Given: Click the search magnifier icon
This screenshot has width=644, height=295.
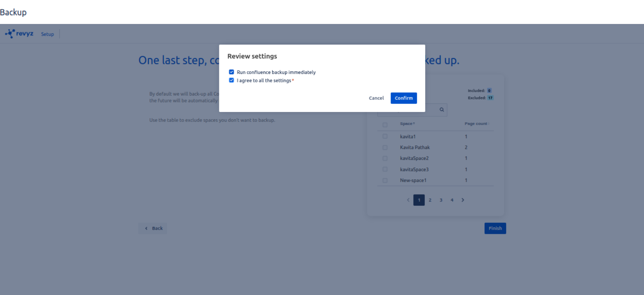Looking at the screenshot, I should (441, 110).
